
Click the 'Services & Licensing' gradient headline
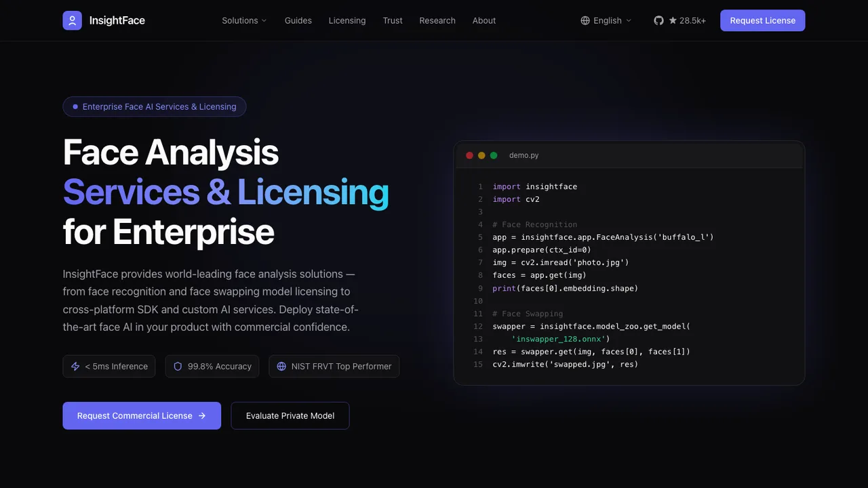point(226,192)
